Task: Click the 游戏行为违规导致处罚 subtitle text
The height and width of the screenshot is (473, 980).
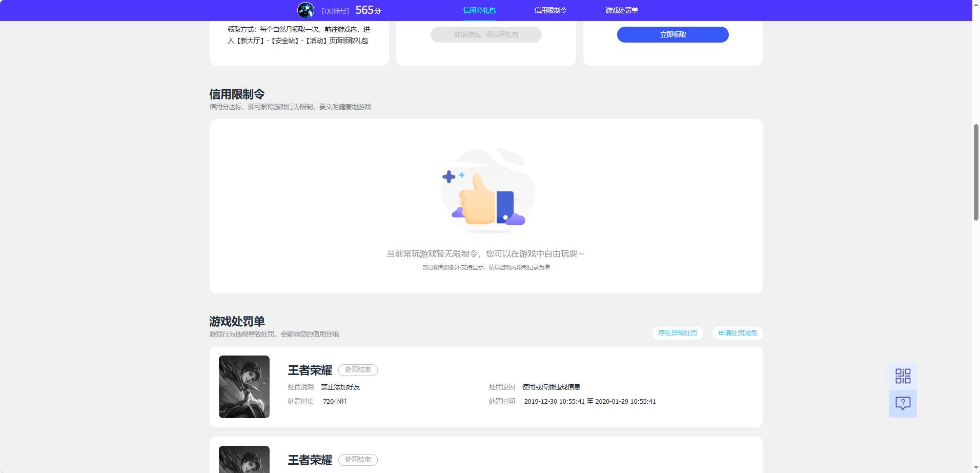Action: tap(274, 334)
